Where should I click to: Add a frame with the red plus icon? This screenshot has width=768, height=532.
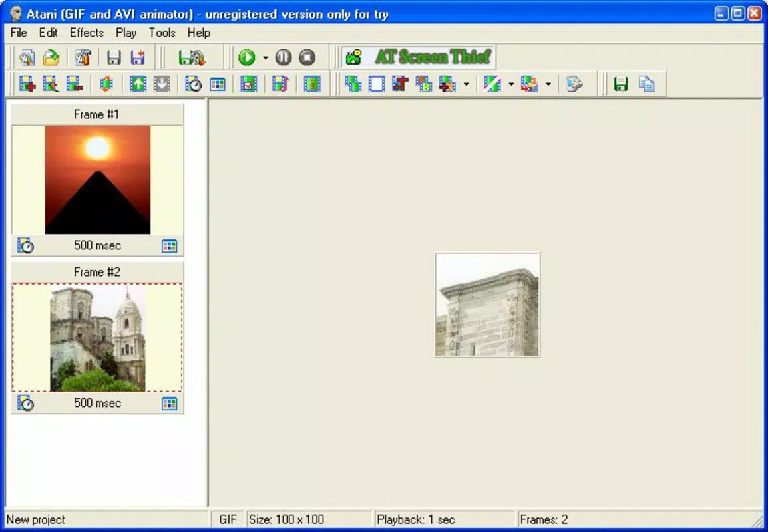click(27, 84)
